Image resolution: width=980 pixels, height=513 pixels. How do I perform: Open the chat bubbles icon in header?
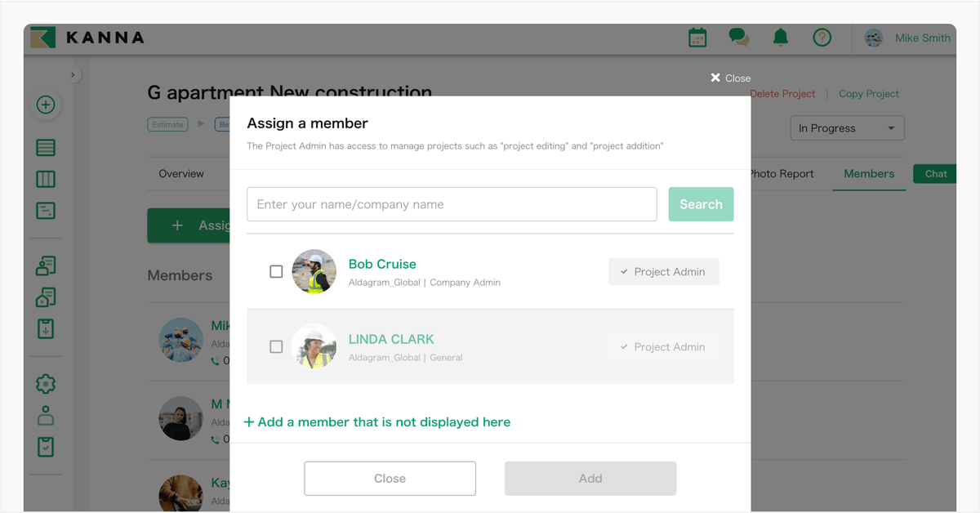coord(739,38)
